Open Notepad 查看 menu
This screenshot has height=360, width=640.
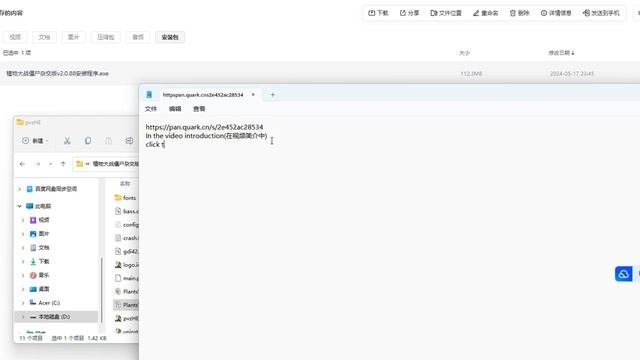point(199,109)
